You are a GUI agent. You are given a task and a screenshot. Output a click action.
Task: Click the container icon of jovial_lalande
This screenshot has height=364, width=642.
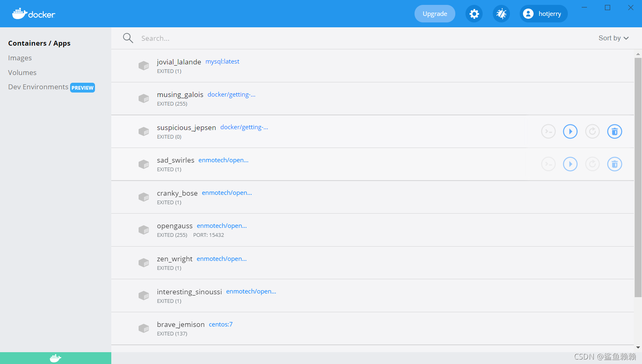(x=143, y=66)
